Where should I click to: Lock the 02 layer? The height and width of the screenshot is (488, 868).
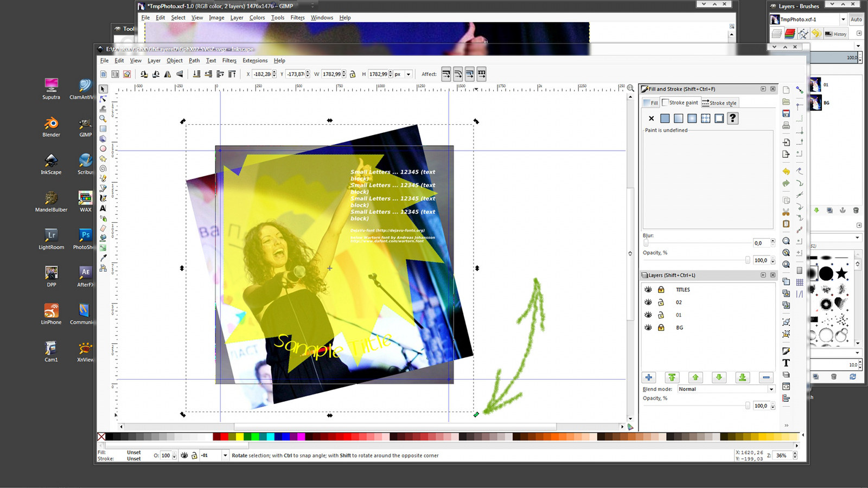point(661,303)
